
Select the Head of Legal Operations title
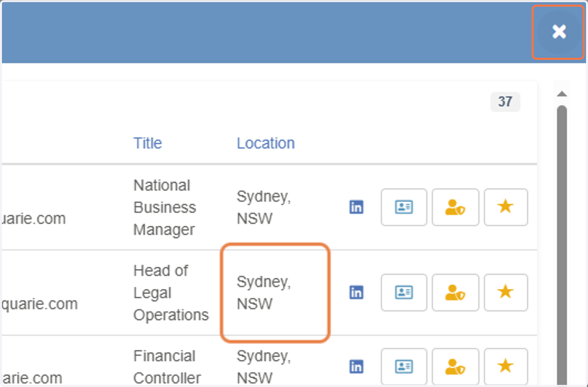[x=171, y=292]
